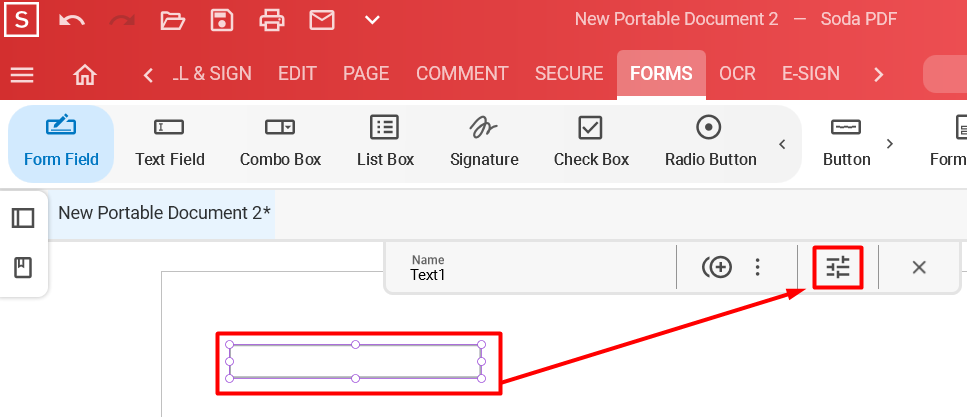Screen dimensions: 967x417
Task: Toggle the sidebar panel icon
Action: pos(23,218)
